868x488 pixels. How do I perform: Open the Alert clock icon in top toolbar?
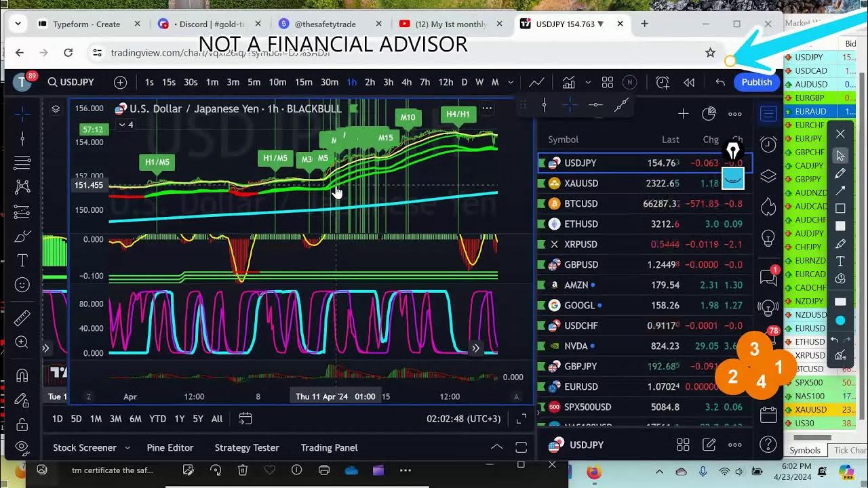tap(663, 82)
